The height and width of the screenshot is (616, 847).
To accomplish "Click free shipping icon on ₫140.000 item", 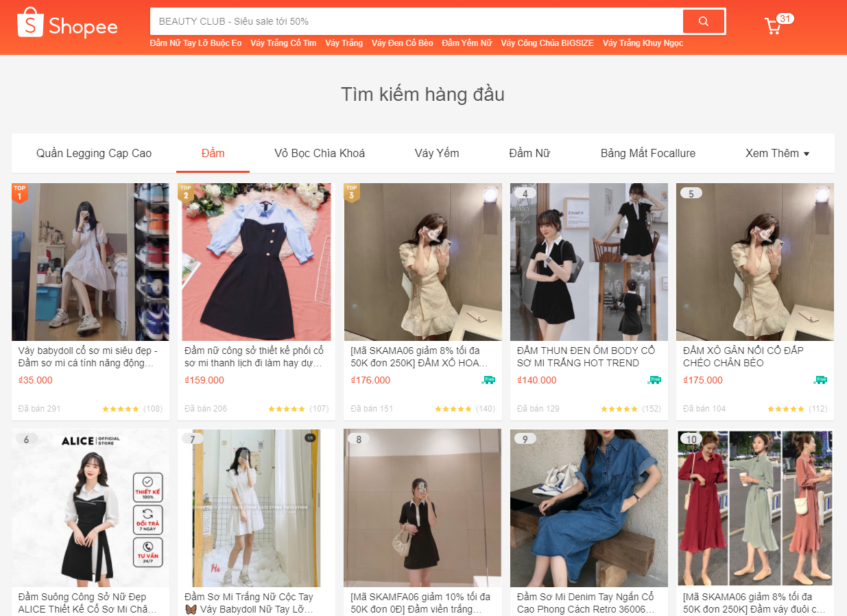I will (x=654, y=380).
